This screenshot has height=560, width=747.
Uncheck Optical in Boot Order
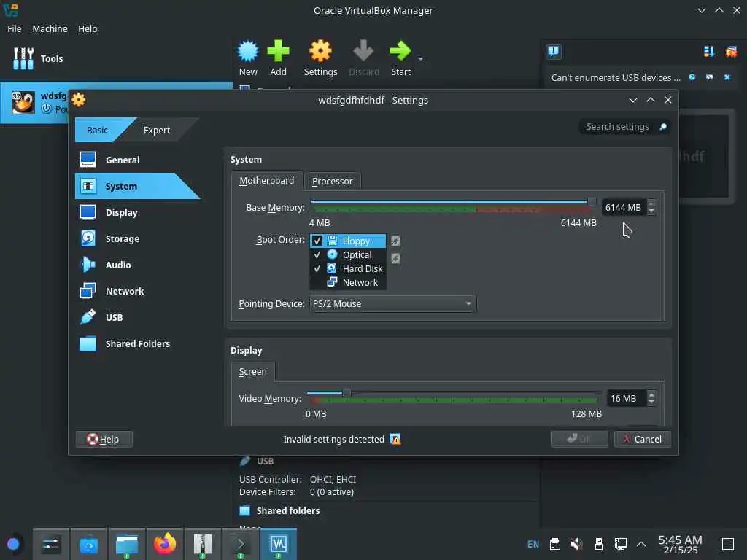point(317,254)
